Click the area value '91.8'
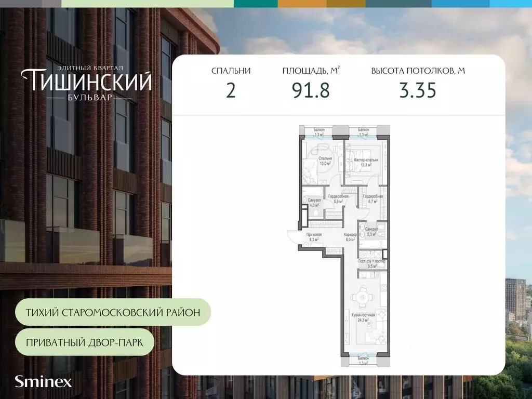The height and width of the screenshot is (399, 532). click(311, 90)
